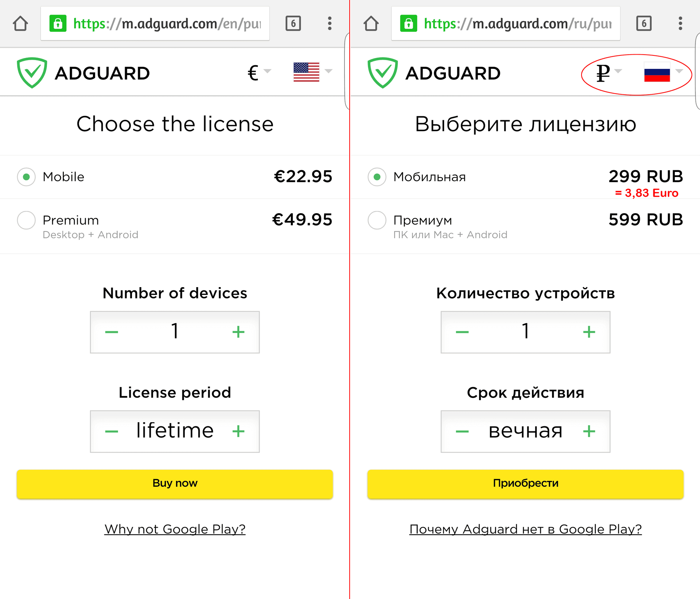Click the Приобрести button
The width and height of the screenshot is (700, 599).
[x=525, y=483]
